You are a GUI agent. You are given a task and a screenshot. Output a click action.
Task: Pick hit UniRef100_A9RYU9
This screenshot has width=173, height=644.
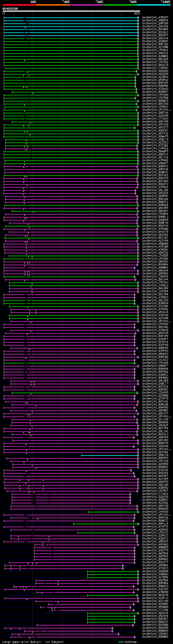pos(155,437)
